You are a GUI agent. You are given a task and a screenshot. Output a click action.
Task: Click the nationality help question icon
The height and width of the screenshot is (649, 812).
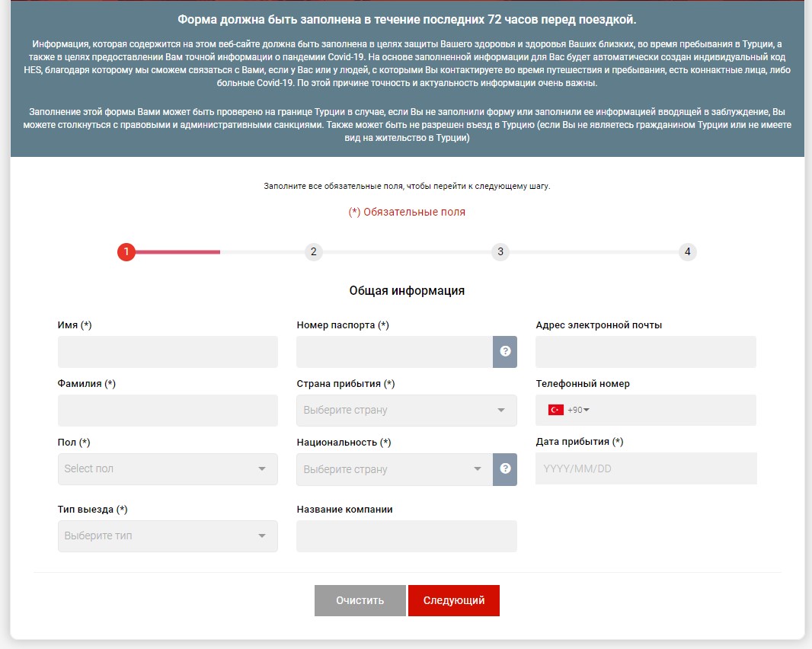504,469
